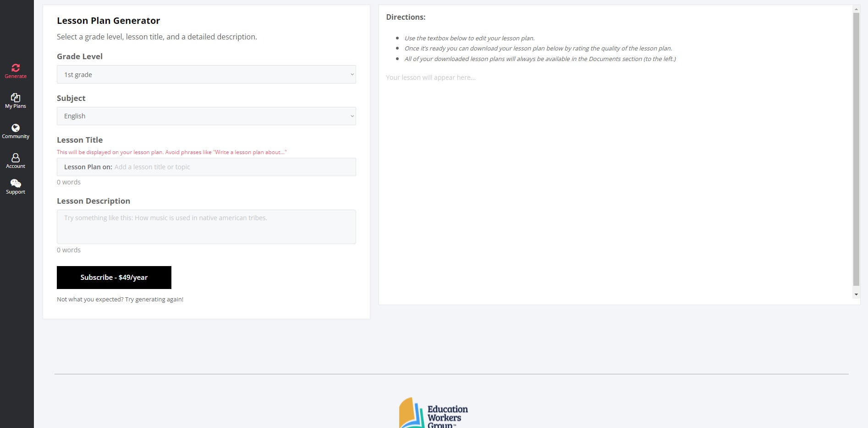
Task: Select the My Plans label in sidebar
Action: click(x=16, y=106)
